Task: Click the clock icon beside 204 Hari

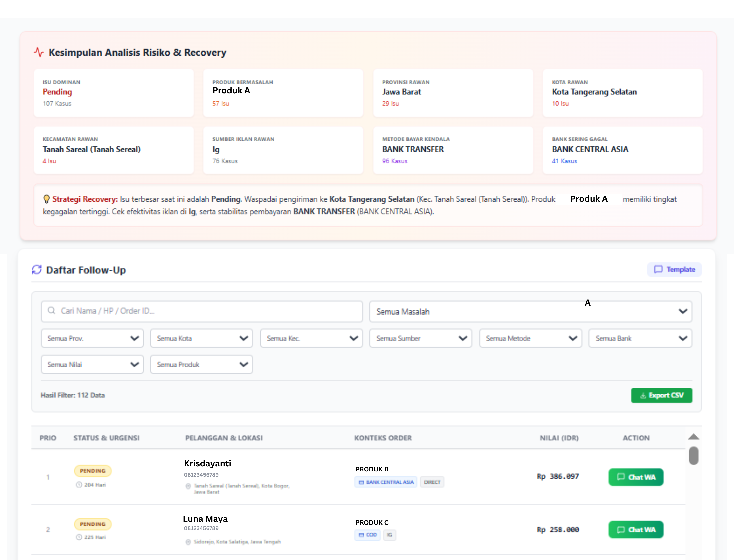Action: point(79,485)
